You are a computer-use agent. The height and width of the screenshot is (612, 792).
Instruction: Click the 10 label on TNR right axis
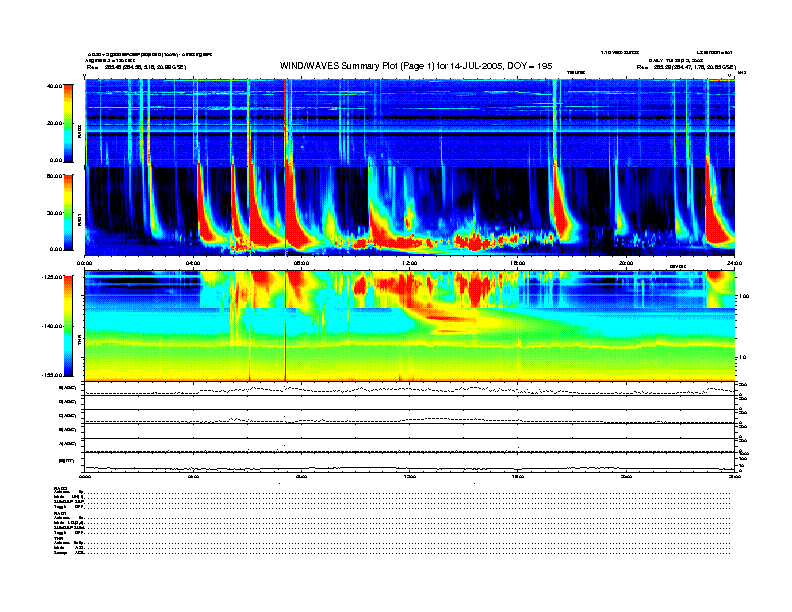(742, 357)
